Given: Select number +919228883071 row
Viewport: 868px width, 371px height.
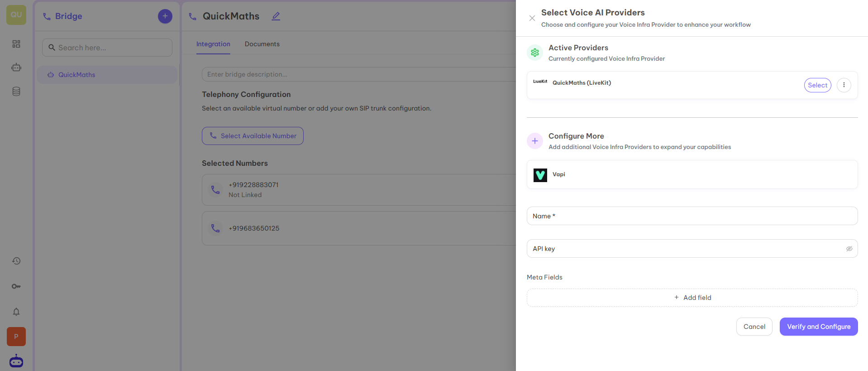Looking at the screenshot, I should tap(358, 190).
